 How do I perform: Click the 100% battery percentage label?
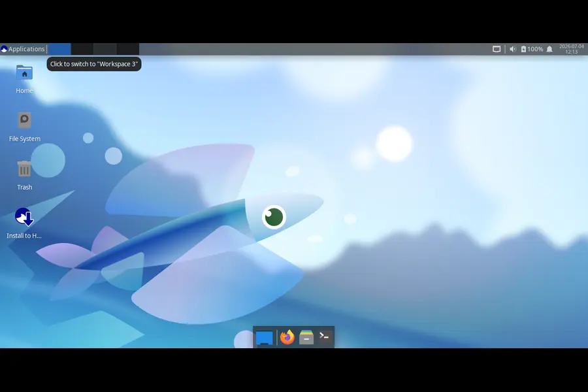pyautogui.click(x=535, y=49)
